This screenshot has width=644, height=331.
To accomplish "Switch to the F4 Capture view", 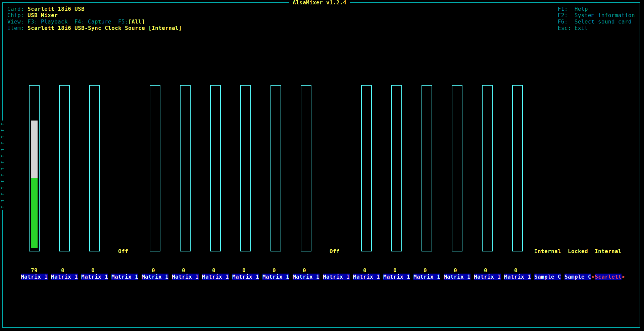I will point(93,22).
